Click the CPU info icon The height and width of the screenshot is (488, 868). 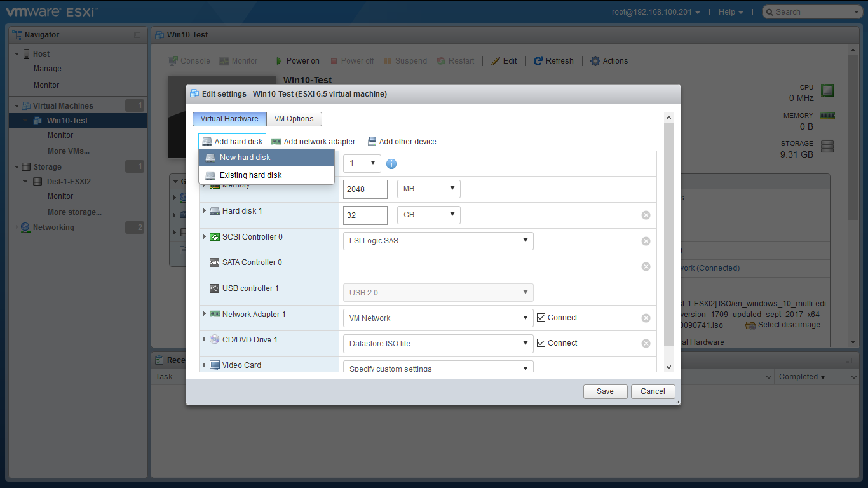[x=391, y=164]
